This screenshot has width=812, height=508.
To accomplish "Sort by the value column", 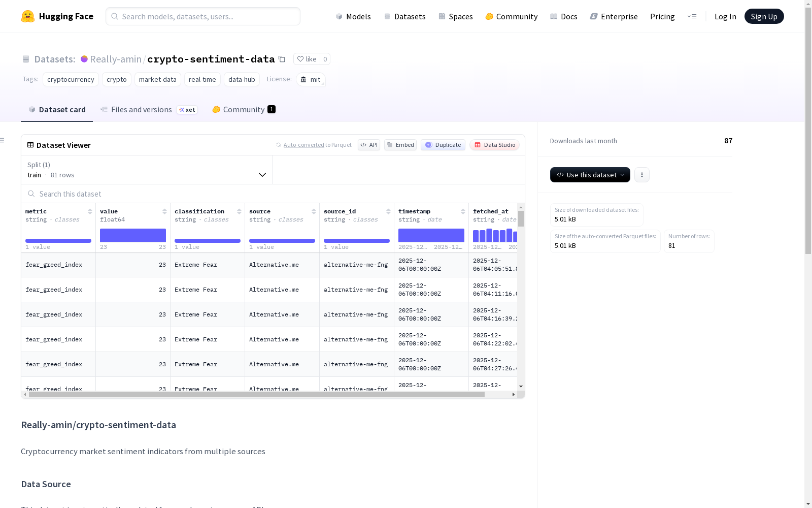I will click(x=164, y=211).
